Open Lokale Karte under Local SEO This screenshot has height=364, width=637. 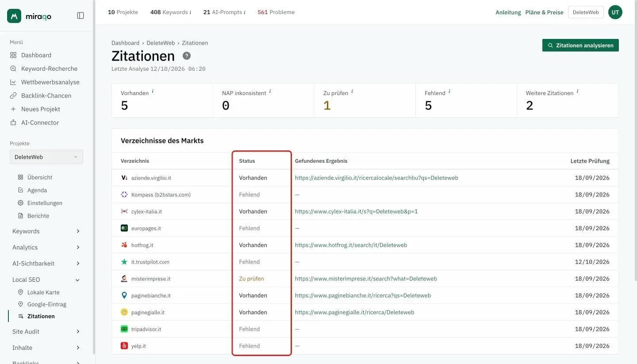(x=43, y=292)
